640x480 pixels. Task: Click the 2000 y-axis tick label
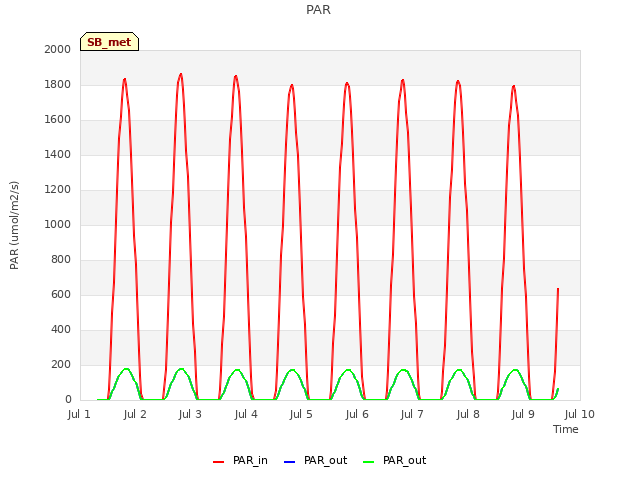58,49
